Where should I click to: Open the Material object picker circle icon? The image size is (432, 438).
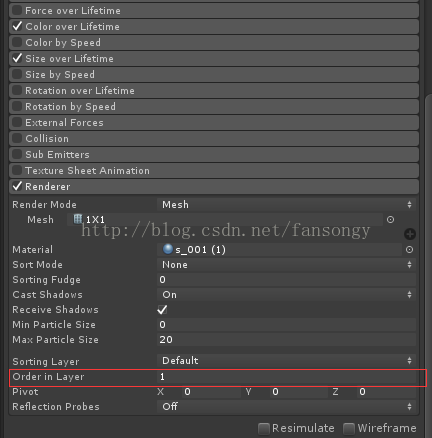click(409, 250)
